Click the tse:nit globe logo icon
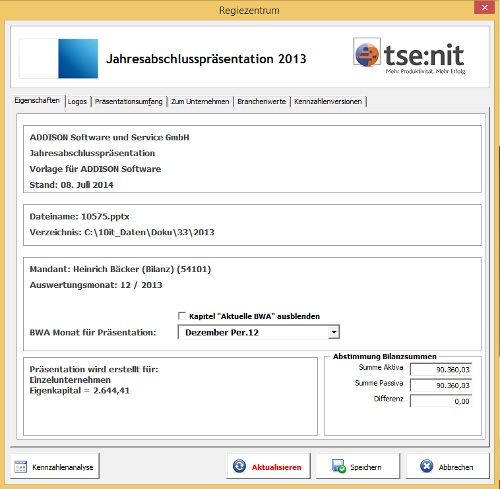The image size is (500, 489). tap(367, 52)
